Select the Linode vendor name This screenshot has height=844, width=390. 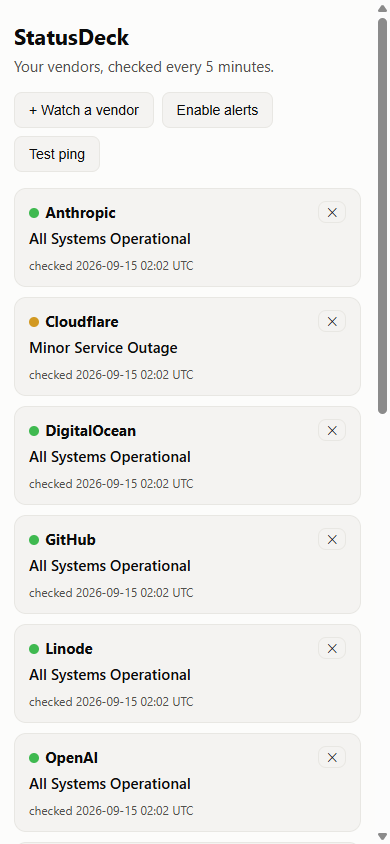coord(69,649)
